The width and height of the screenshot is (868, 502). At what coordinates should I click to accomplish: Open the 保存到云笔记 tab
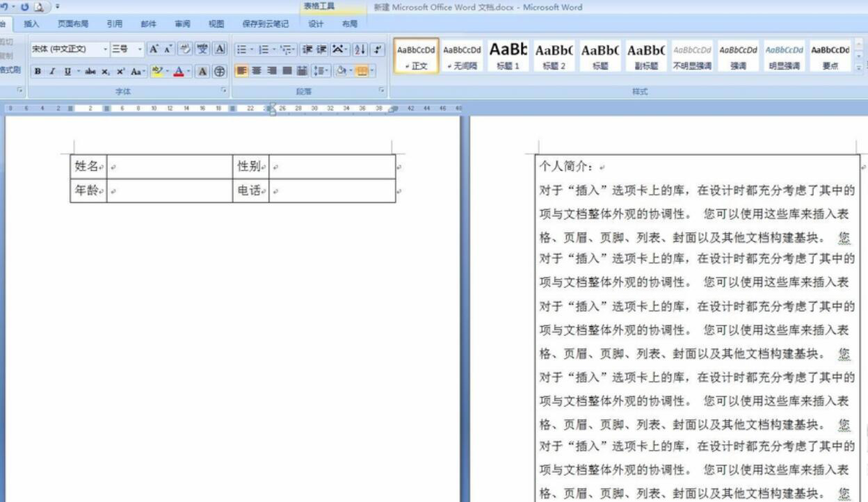265,24
